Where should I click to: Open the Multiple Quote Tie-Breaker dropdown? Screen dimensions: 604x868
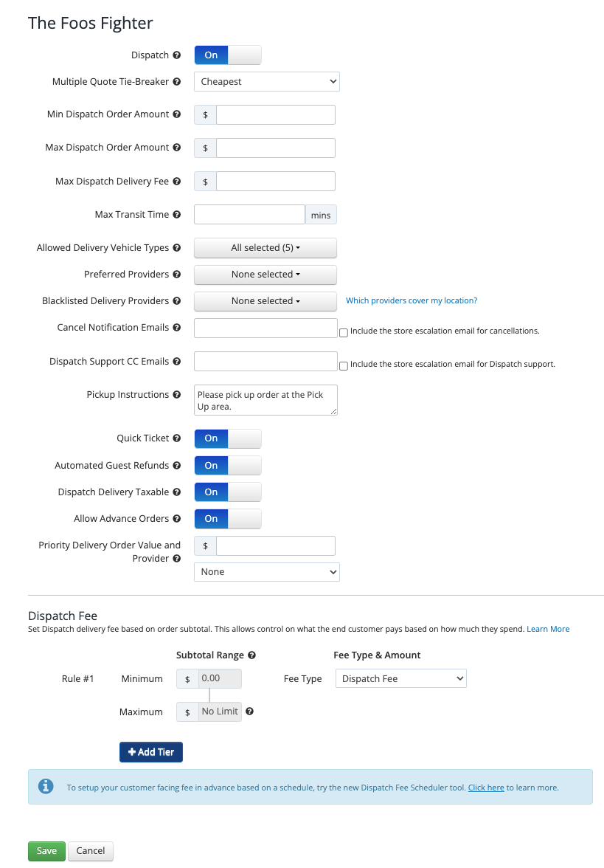tap(265, 81)
